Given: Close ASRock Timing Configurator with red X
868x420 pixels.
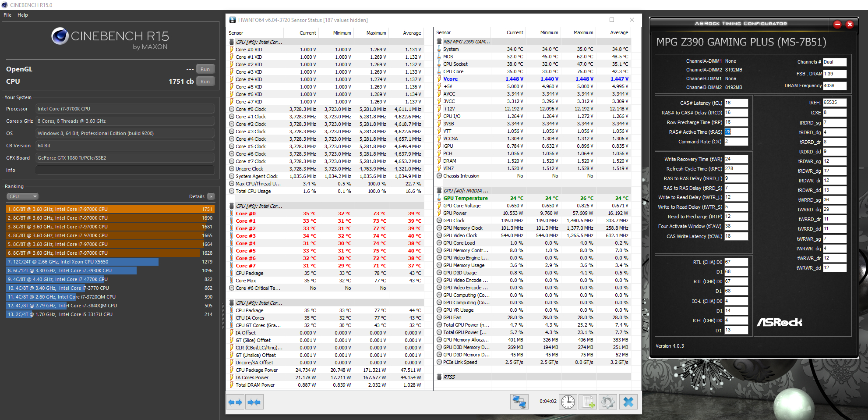Looking at the screenshot, I should (850, 24).
